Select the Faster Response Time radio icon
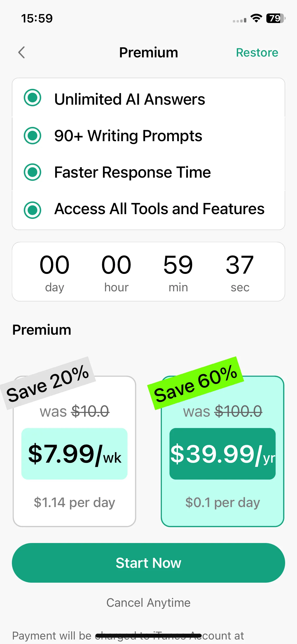 click(x=32, y=172)
